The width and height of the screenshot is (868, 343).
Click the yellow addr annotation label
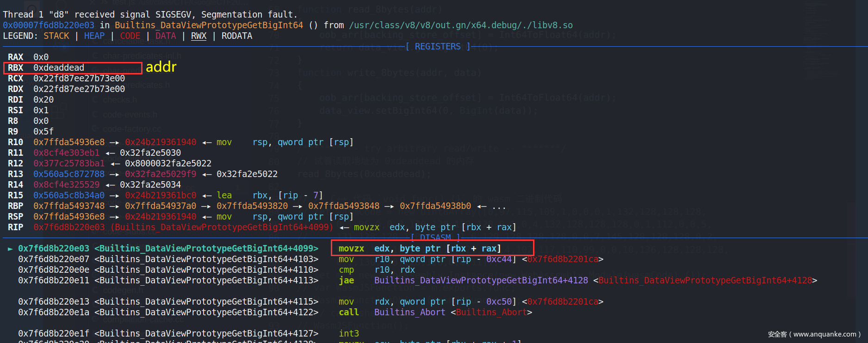point(161,67)
